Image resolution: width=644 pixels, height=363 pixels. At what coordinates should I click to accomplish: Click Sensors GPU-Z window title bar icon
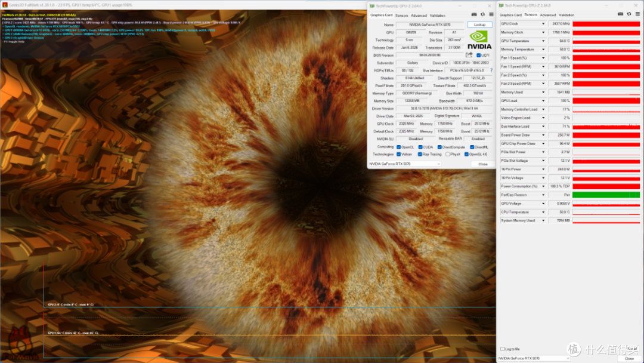pos(501,6)
